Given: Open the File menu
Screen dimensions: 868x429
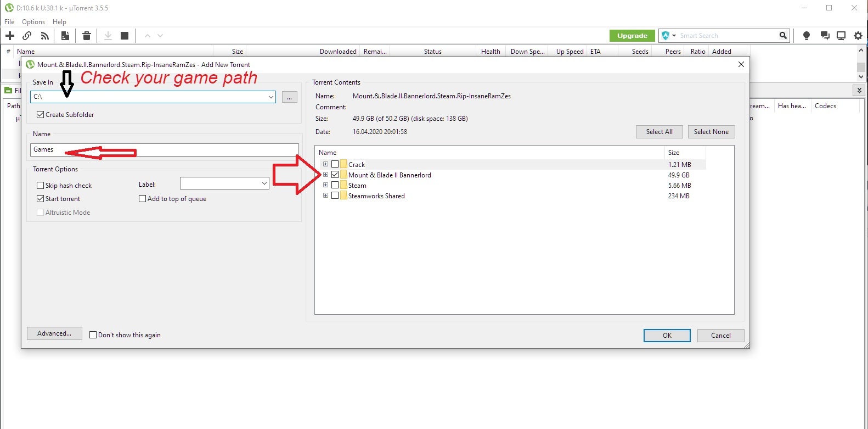Looking at the screenshot, I should 9,22.
